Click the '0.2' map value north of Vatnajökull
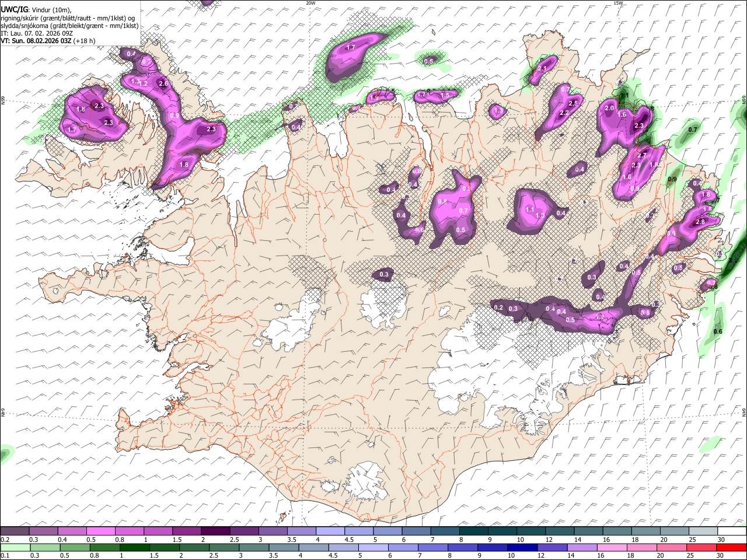Image resolution: width=747 pixels, height=560 pixels. (x=498, y=308)
